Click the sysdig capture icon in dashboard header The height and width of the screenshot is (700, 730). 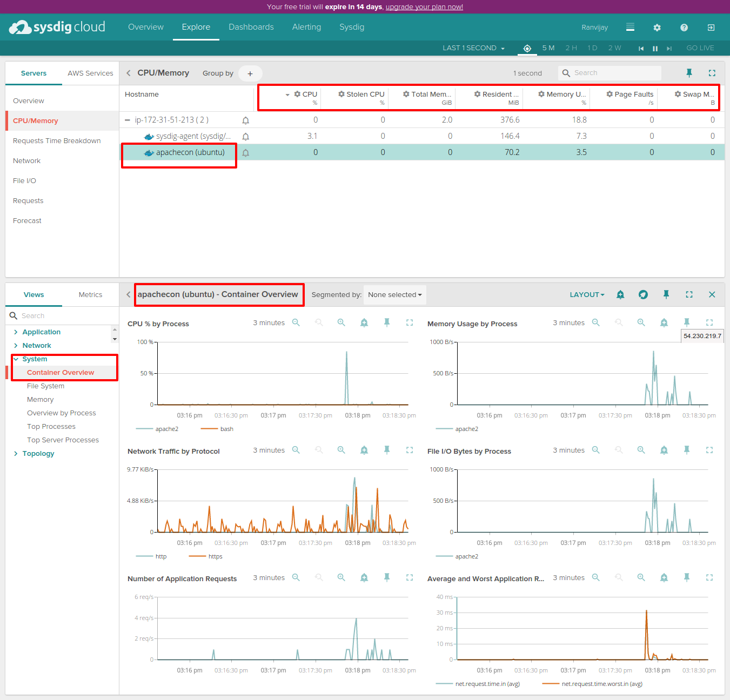[x=643, y=294]
